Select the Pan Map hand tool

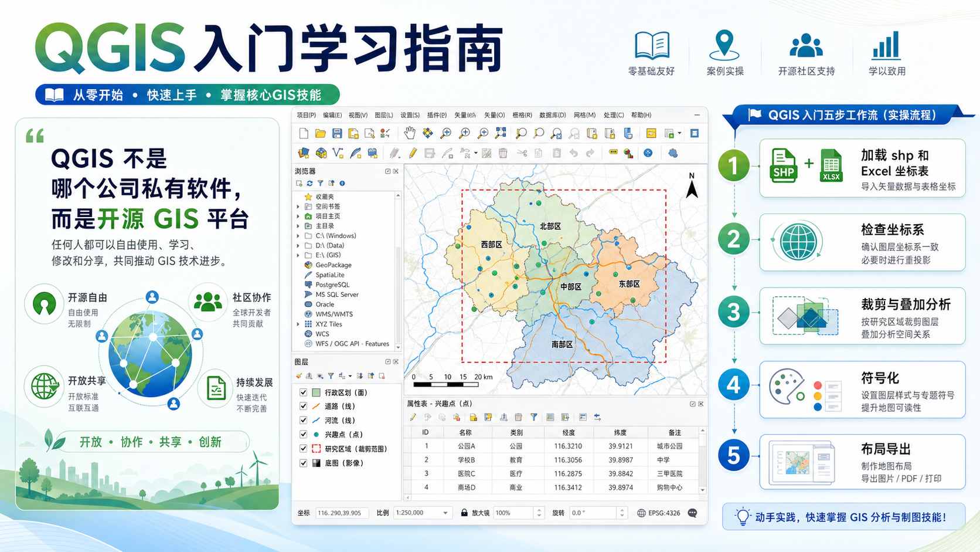pyautogui.click(x=409, y=133)
